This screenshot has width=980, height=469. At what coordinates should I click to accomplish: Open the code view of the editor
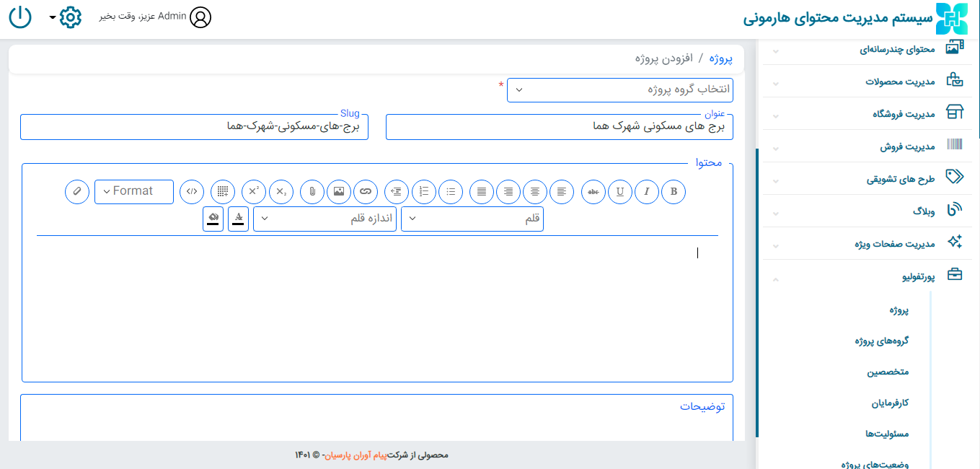pos(192,191)
